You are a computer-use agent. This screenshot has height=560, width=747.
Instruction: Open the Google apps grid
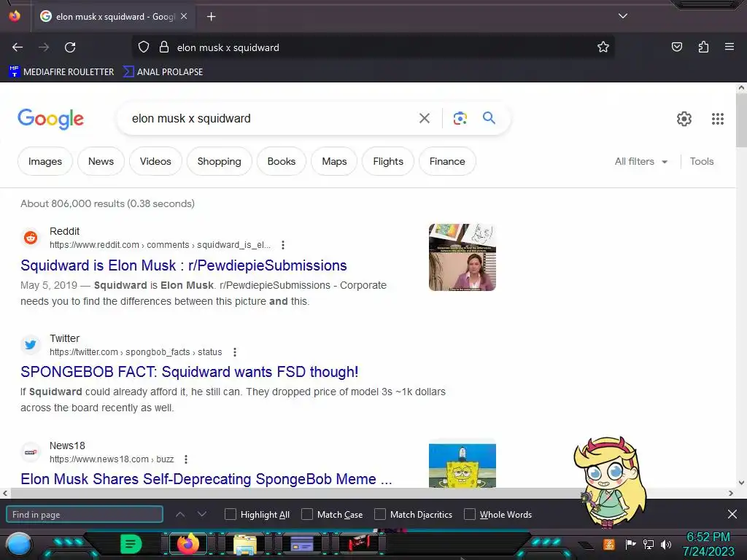(718, 119)
